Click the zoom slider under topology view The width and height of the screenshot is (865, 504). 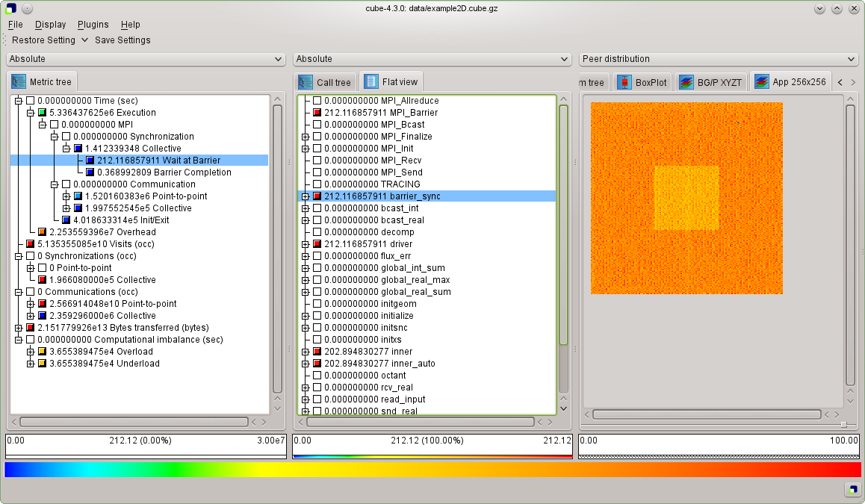point(843,425)
